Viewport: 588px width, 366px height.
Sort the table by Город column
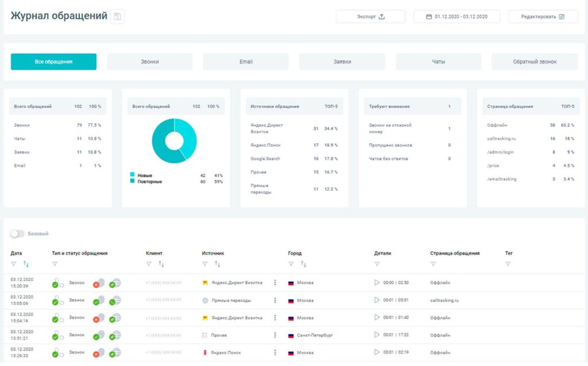tap(304, 264)
